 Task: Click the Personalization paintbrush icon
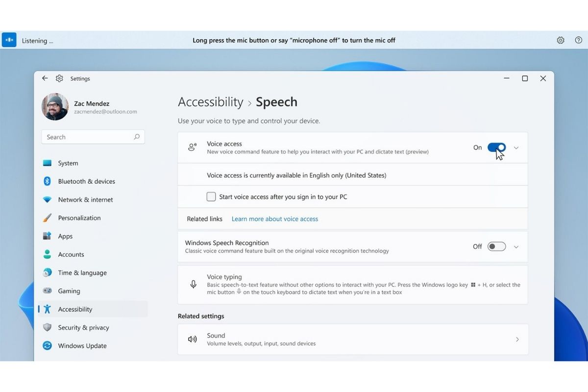pos(47,218)
